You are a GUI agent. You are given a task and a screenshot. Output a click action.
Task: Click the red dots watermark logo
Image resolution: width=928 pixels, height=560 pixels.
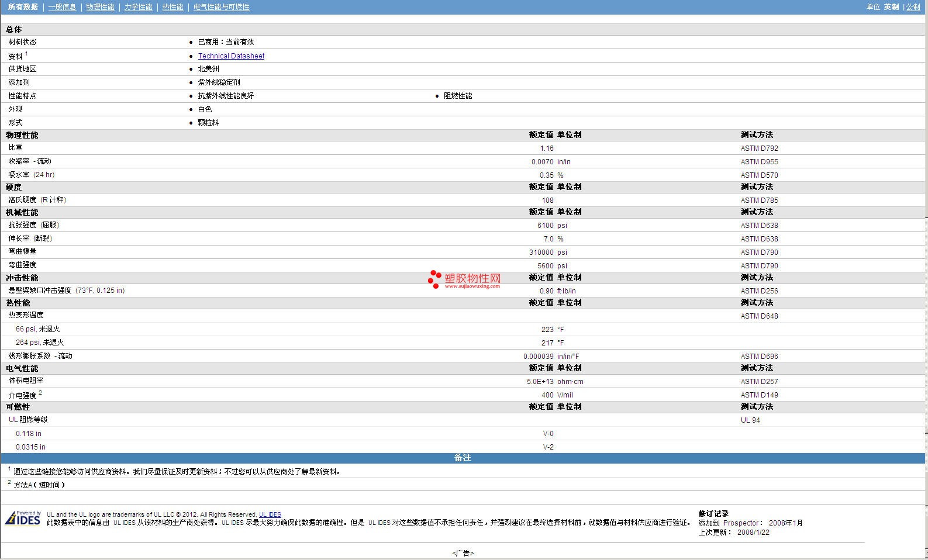434,279
